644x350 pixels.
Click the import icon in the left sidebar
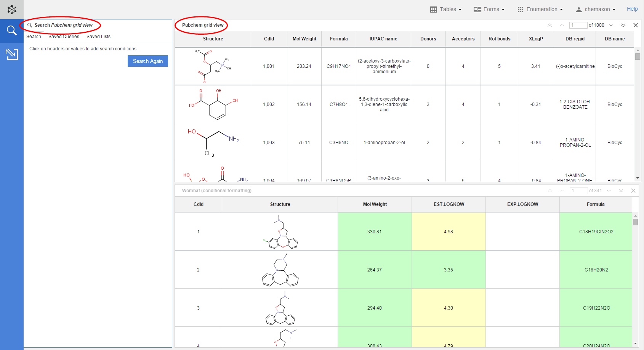click(x=12, y=54)
